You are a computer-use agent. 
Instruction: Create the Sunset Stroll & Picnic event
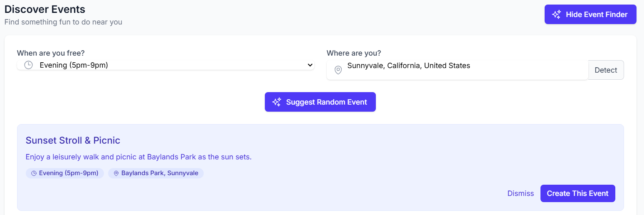577,193
